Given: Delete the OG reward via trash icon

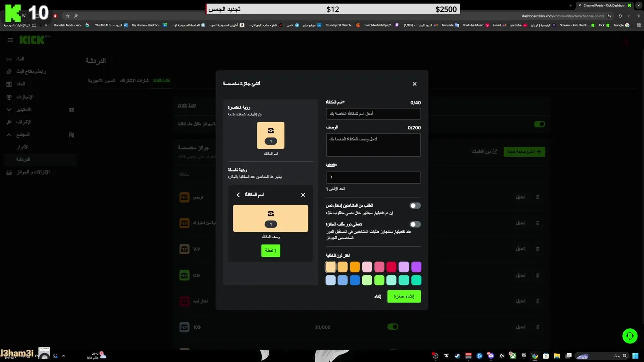Looking at the screenshot, I should [537, 275].
